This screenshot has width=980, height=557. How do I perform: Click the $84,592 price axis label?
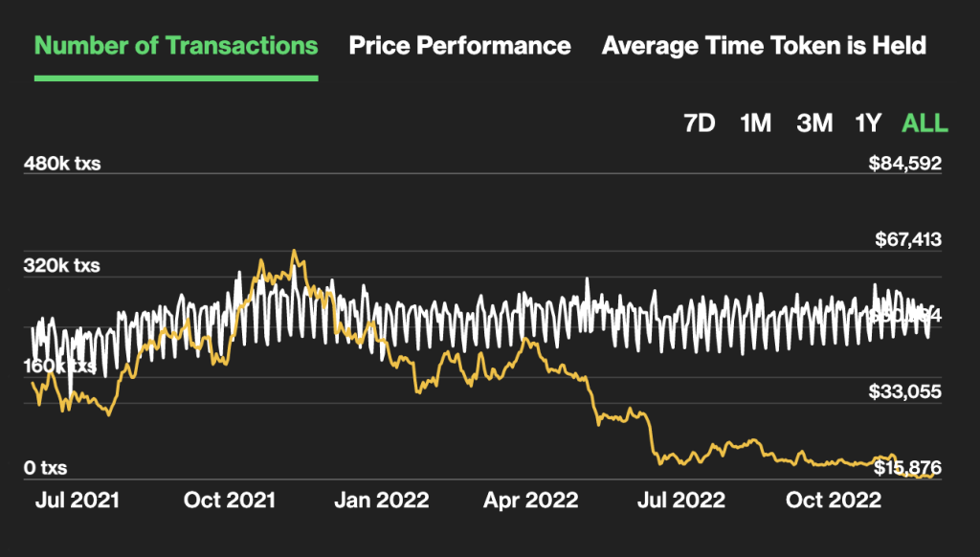coord(905,164)
